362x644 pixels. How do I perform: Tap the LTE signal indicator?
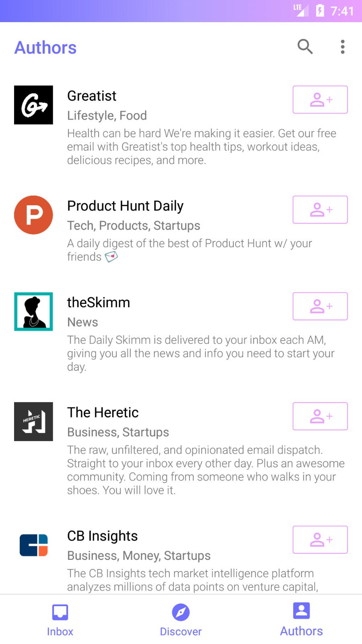point(300,10)
